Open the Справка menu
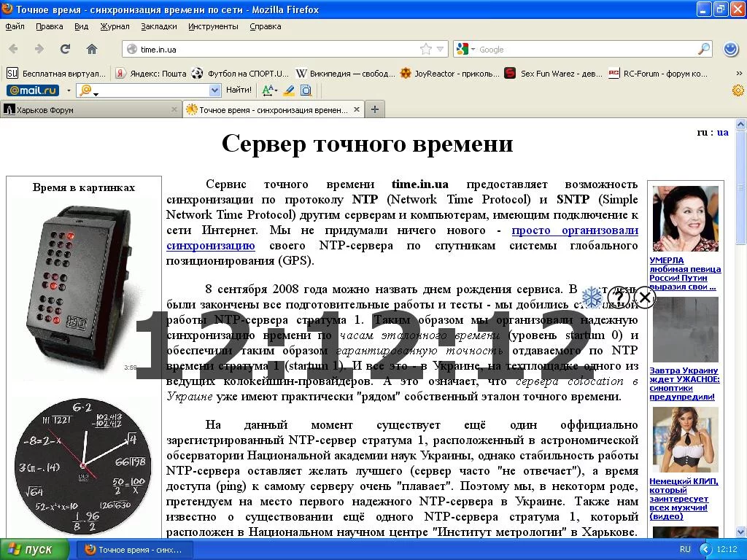This screenshot has width=747, height=560. click(266, 27)
